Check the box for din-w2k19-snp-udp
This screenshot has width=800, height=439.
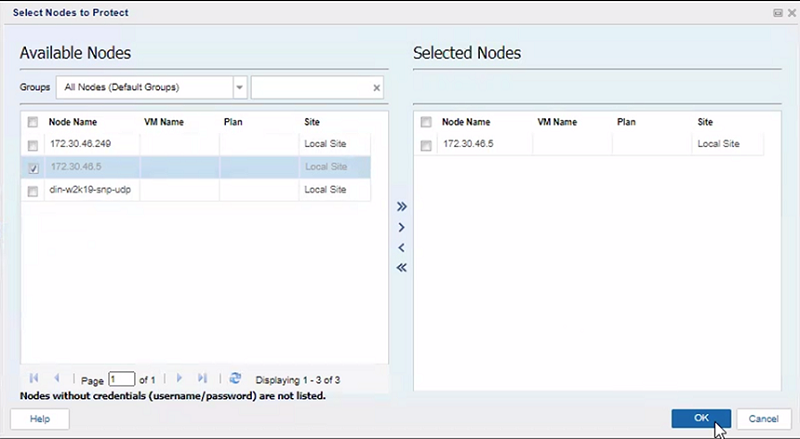click(33, 190)
